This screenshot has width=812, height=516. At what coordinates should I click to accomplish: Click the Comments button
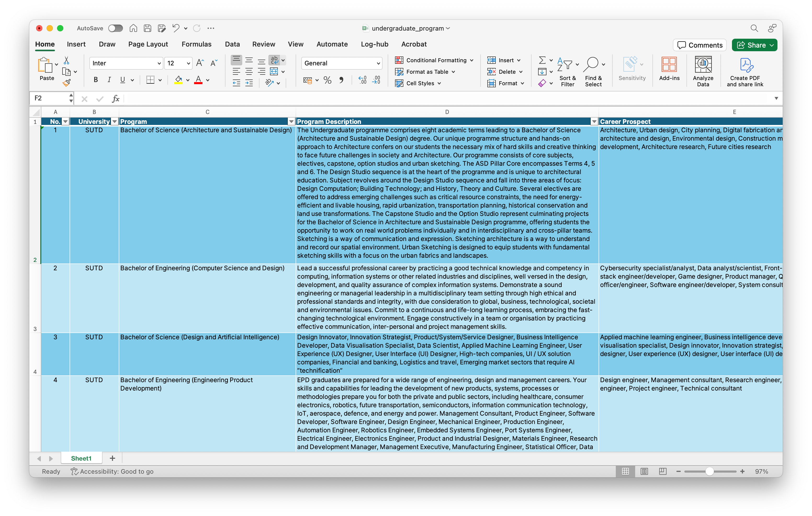[x=700, y=45]
